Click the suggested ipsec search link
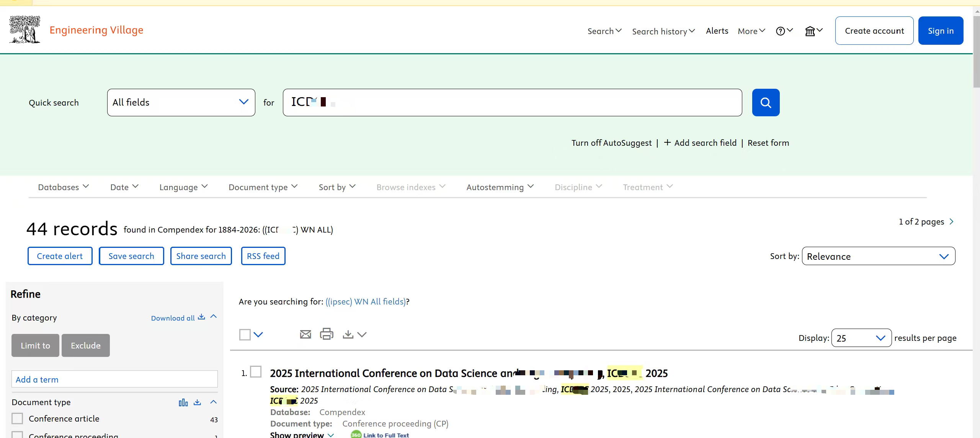The image size is (980, 438). pos(366,301)
